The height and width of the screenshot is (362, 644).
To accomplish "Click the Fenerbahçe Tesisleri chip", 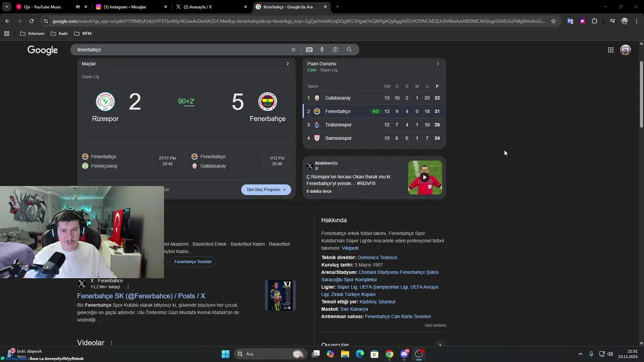I will pyautogui.click(x=193, y=261).
